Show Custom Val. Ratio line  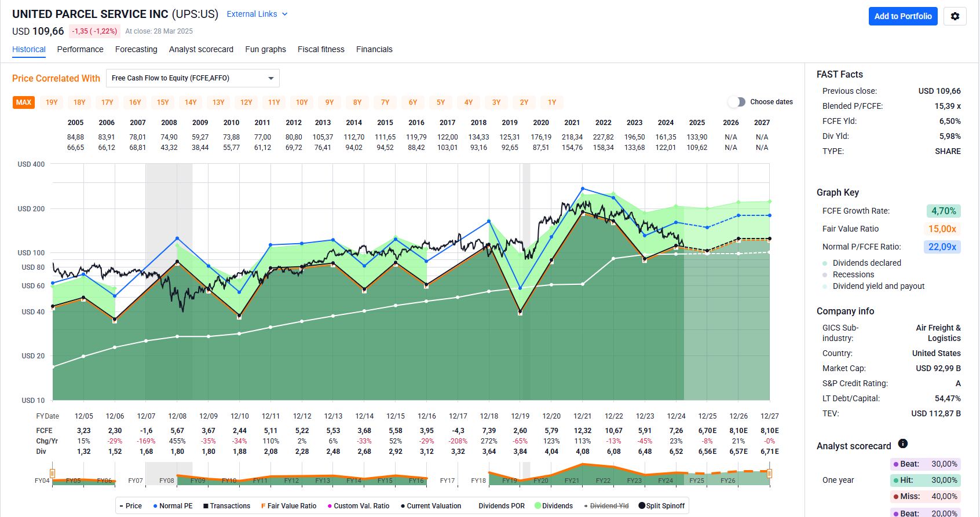[358, 506]
